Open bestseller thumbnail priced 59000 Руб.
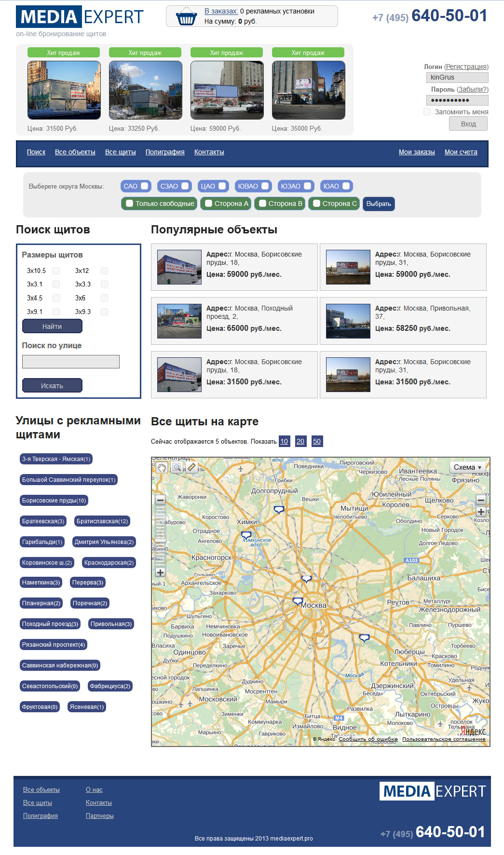 (227, 90)
